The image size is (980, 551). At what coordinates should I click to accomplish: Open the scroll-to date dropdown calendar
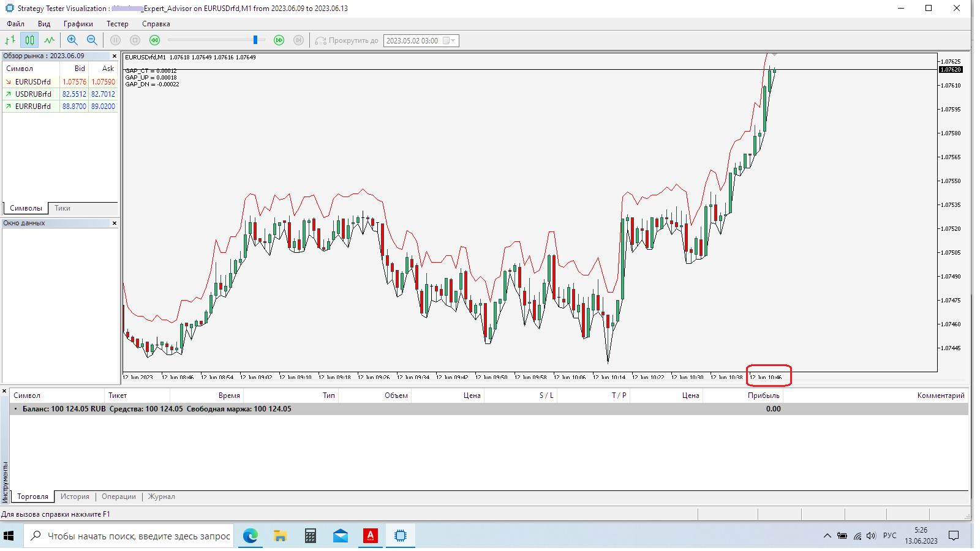452,41
